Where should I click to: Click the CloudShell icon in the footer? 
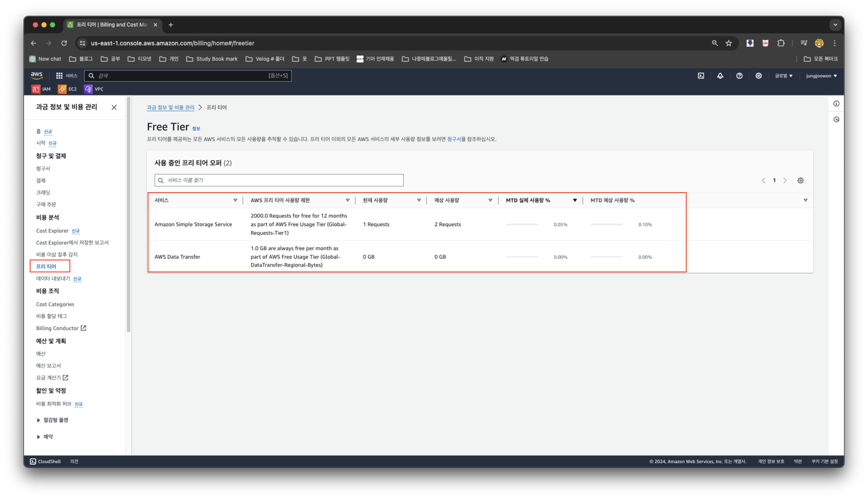tap(33, 461)
